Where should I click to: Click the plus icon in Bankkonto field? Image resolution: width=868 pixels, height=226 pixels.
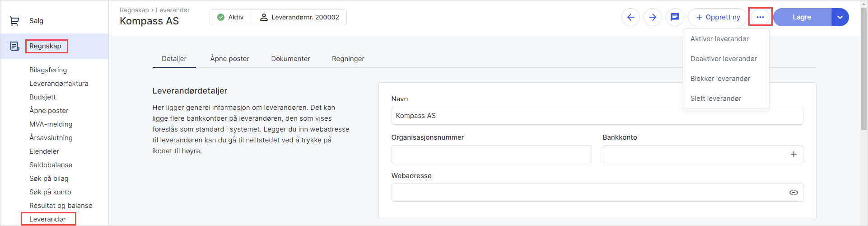pos(793,154)
